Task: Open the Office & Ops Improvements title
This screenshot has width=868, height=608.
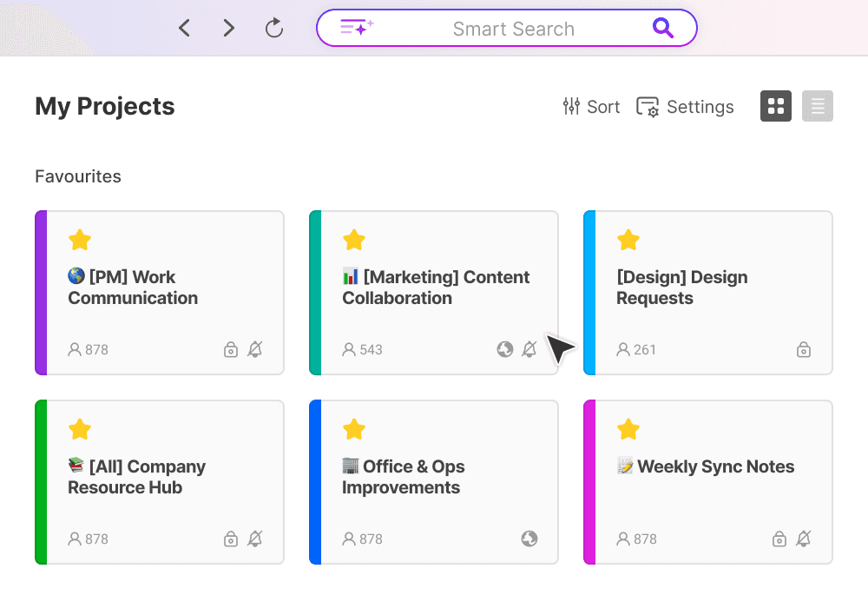Action: coord(404,477)
